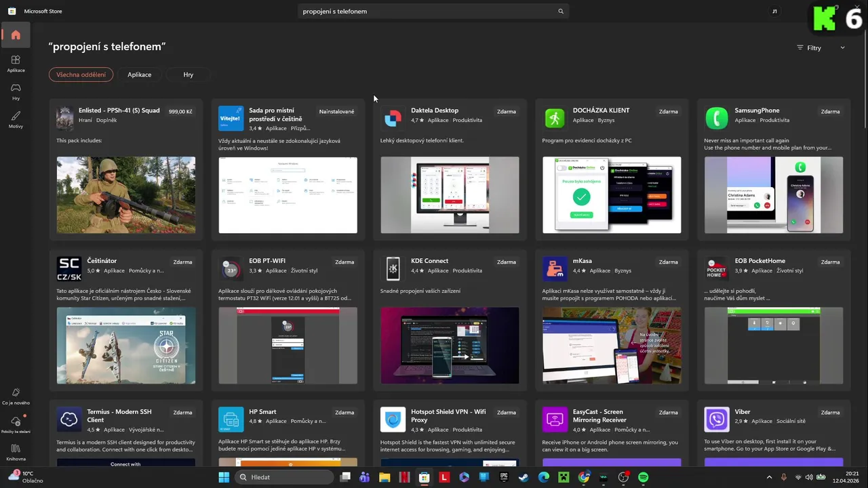
Task: Open Co je nového in sidebar
Action: (16, 396)
